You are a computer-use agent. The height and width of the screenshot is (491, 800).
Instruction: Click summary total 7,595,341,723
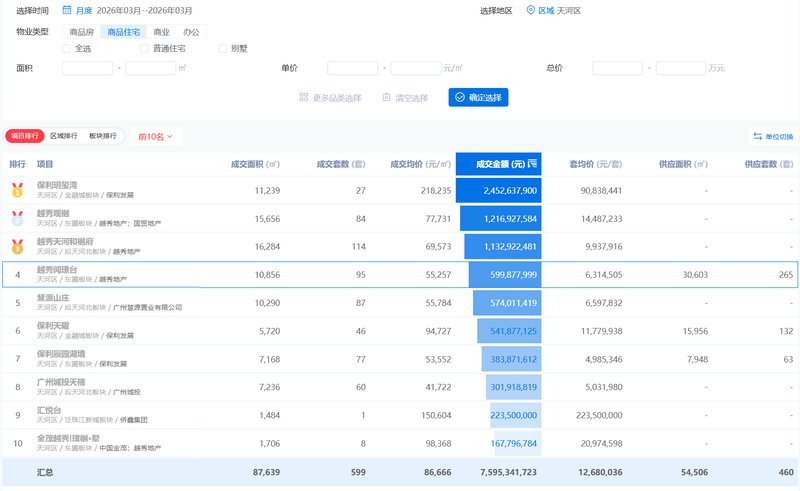click(508, 472)
